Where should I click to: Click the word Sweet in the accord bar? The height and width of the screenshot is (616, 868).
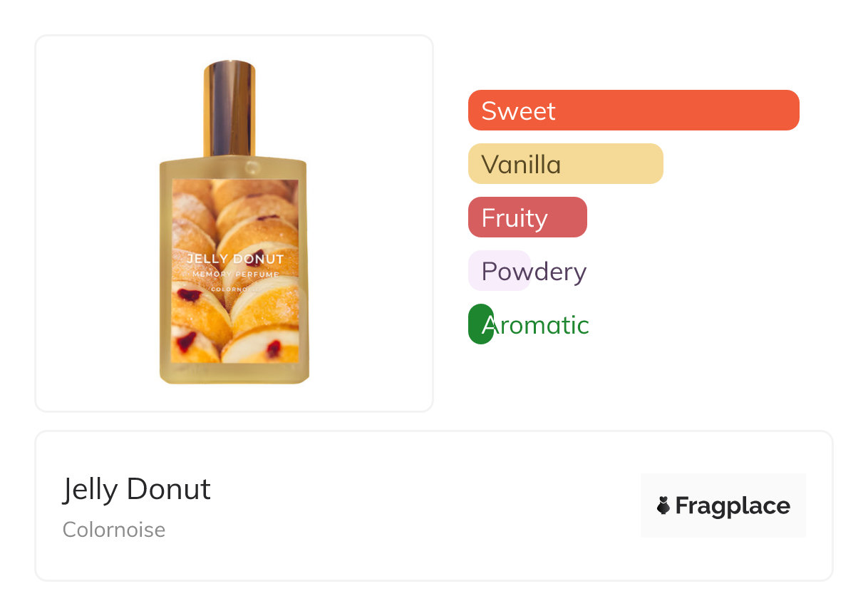(x=518, y=111)
